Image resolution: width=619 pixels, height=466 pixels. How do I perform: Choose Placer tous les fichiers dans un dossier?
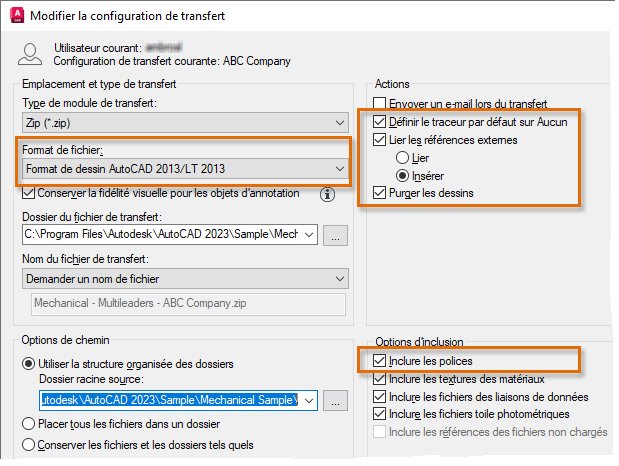pos(28,424)
